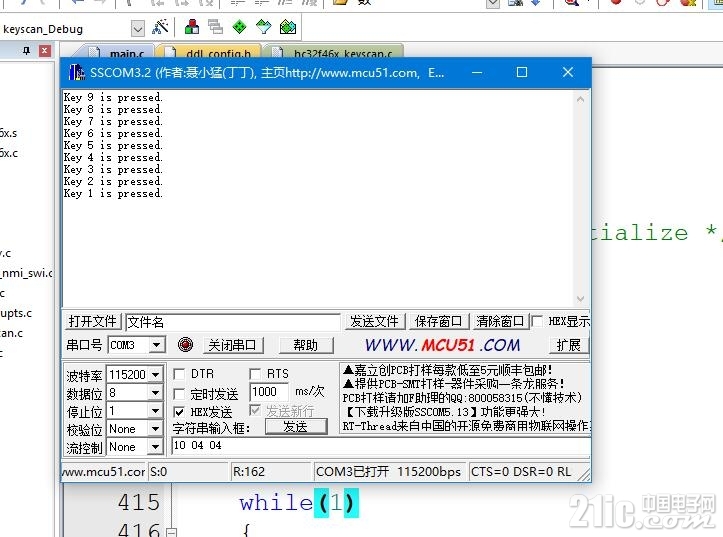Click the 'Key 1 is pressed.' line
Screen dimensions: 723x537
113,193
